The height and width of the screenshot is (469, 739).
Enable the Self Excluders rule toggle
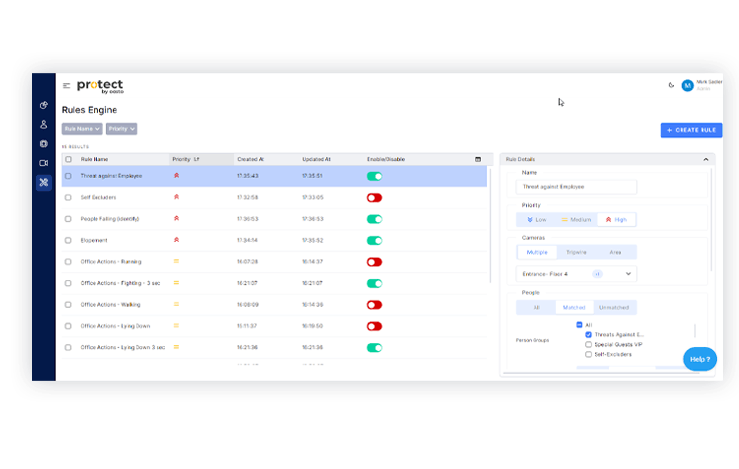click(374, 197)
